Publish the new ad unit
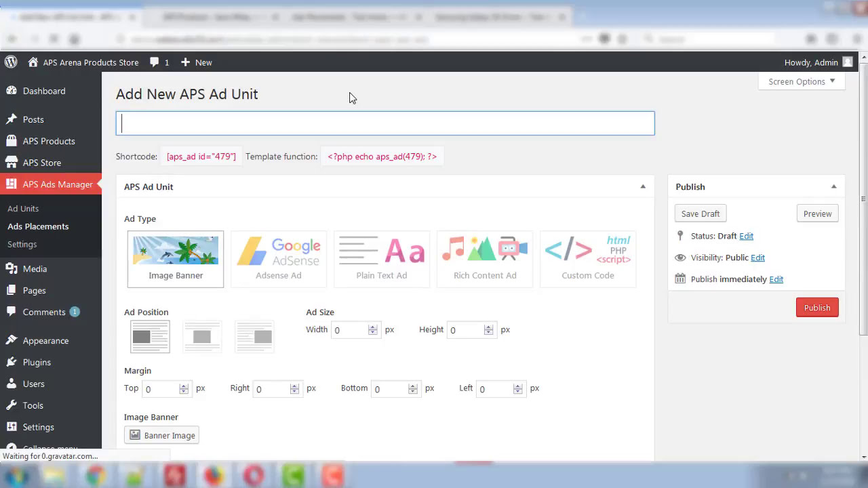 pyautogui.click(x=816, y=307)
